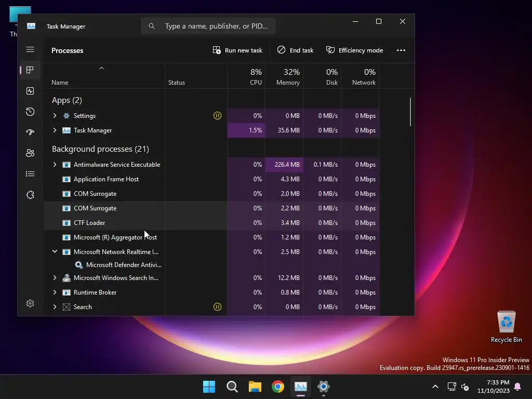
Task: Click the Efficiency mode button
Action: tap(354, 50)
